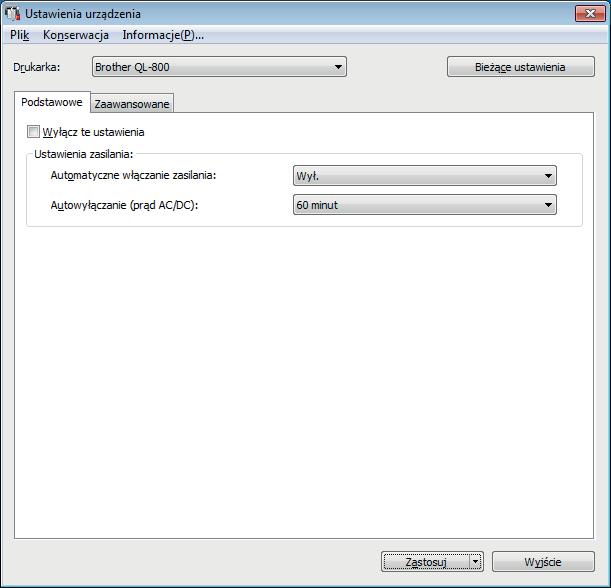Open the Zastosuj button's dropdown arrow
Image resolution: width=611 pixels, height=588 pixels.
coord(475,562)
